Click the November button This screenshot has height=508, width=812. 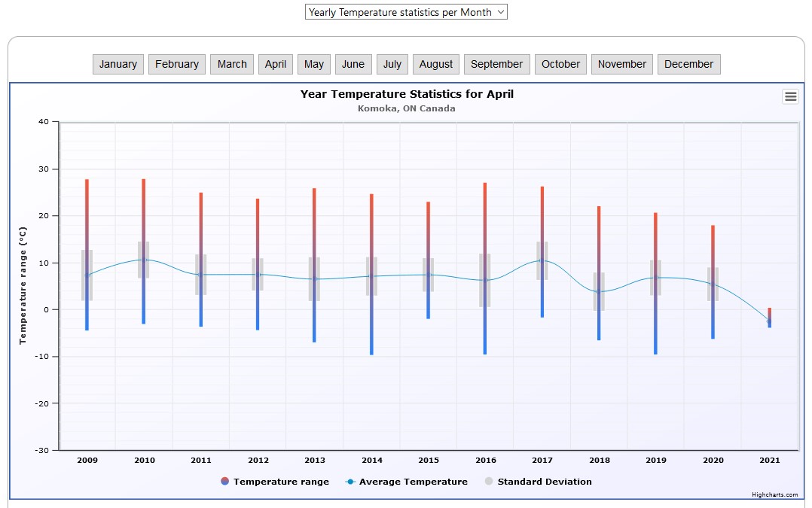tap(622, 64)
